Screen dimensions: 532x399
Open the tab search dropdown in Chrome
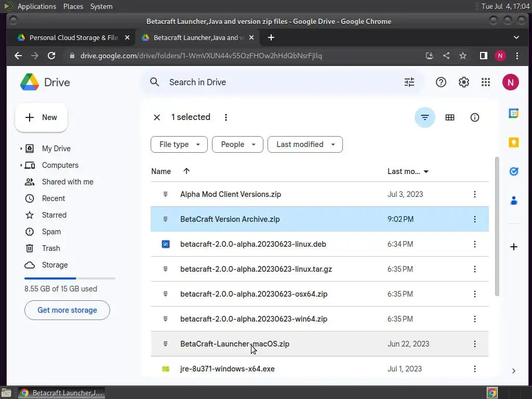tap(516, 37)
